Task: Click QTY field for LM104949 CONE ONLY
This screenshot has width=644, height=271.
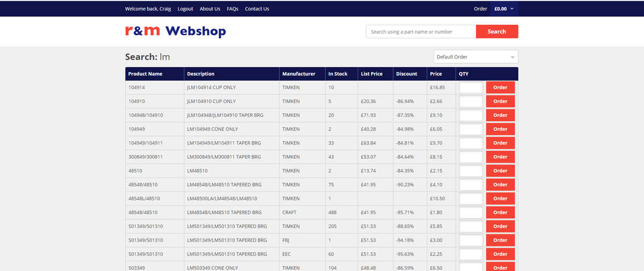Action: click(x=471, y=129)
